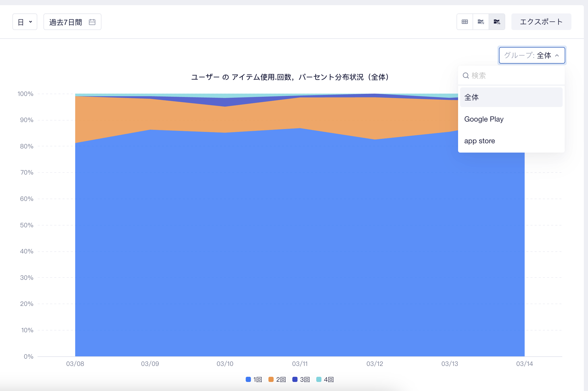The image size is (588, 391).
Task: Click the blue 1回 area in chart
Action: 259,246
